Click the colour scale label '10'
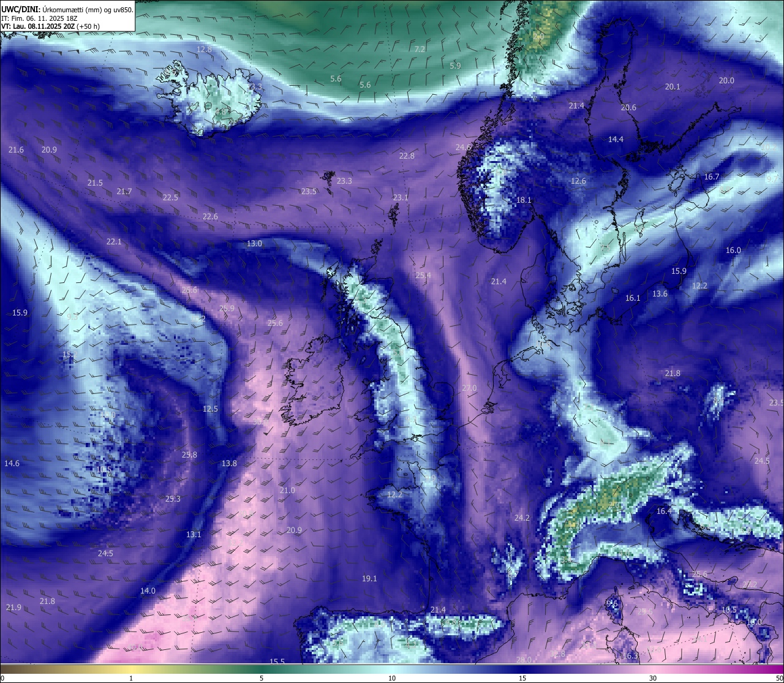The image size is (784, 683). (x=392, y=678)
